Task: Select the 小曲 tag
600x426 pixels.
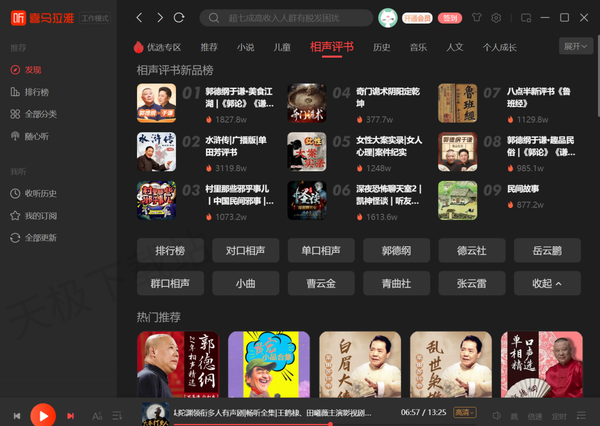Action: tap(246, 283)
